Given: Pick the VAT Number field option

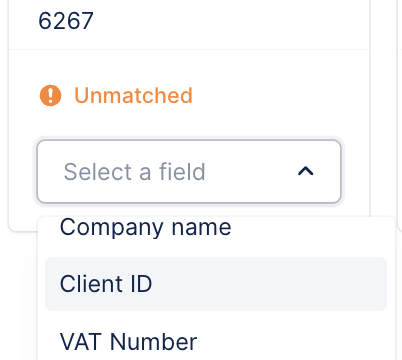Looking at the screenshot, I should (x=216, y=342).
